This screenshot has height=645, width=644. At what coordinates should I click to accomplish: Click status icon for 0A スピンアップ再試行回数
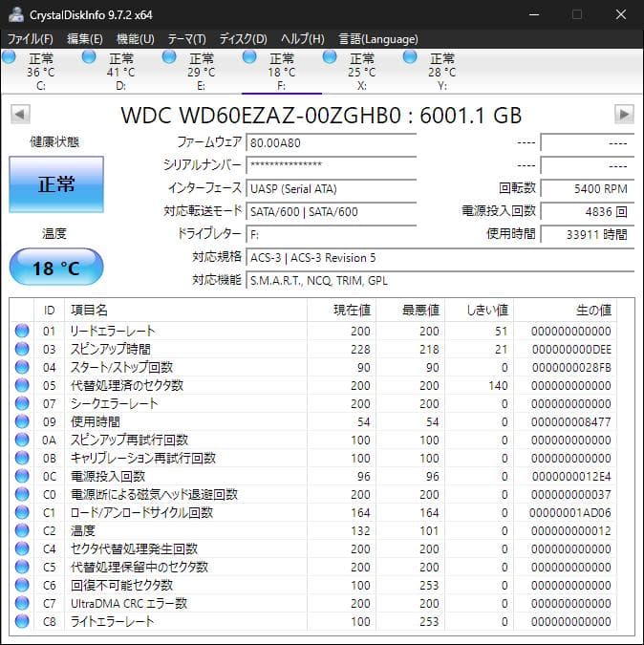pyautogui.click(x=22, y=440)
